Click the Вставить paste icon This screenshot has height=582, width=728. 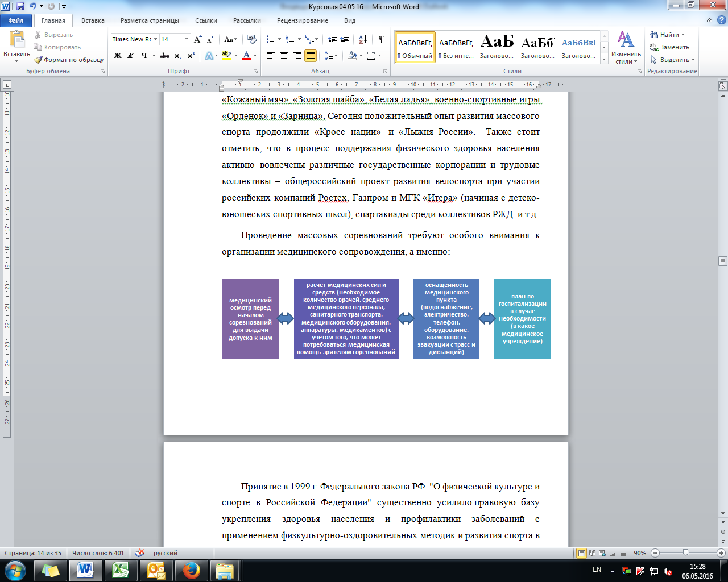point(16,40)
